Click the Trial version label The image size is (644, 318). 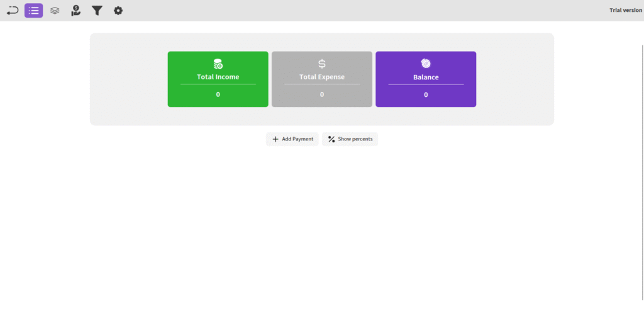(x=625, y=11)
